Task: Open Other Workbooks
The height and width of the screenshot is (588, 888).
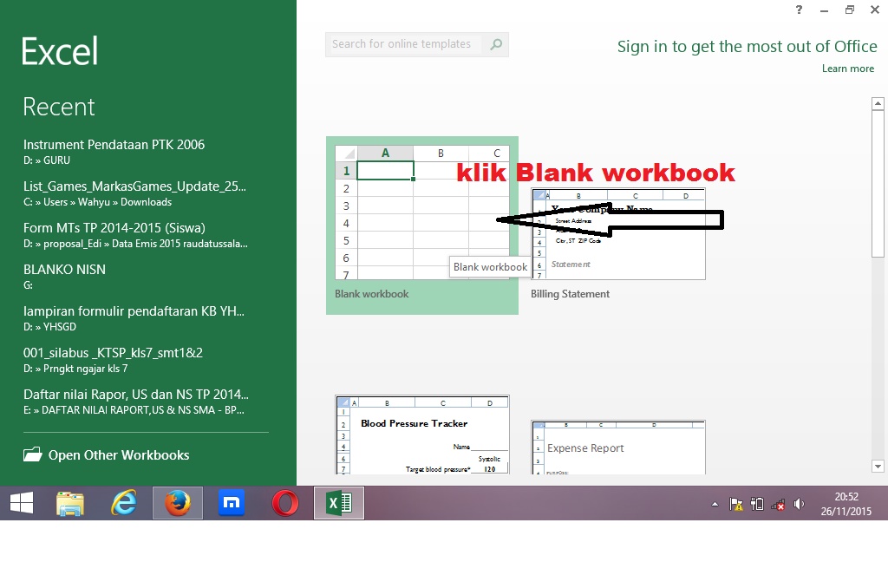Action: 106,454
